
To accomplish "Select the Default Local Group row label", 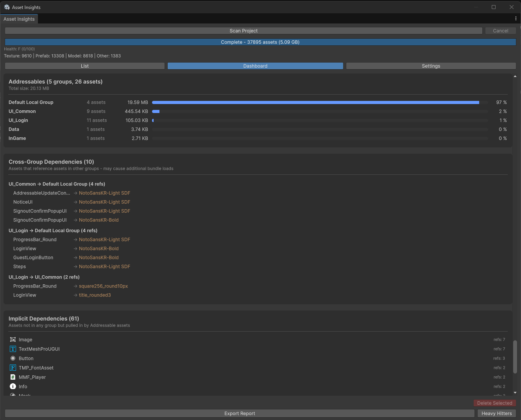I will 31,102.
